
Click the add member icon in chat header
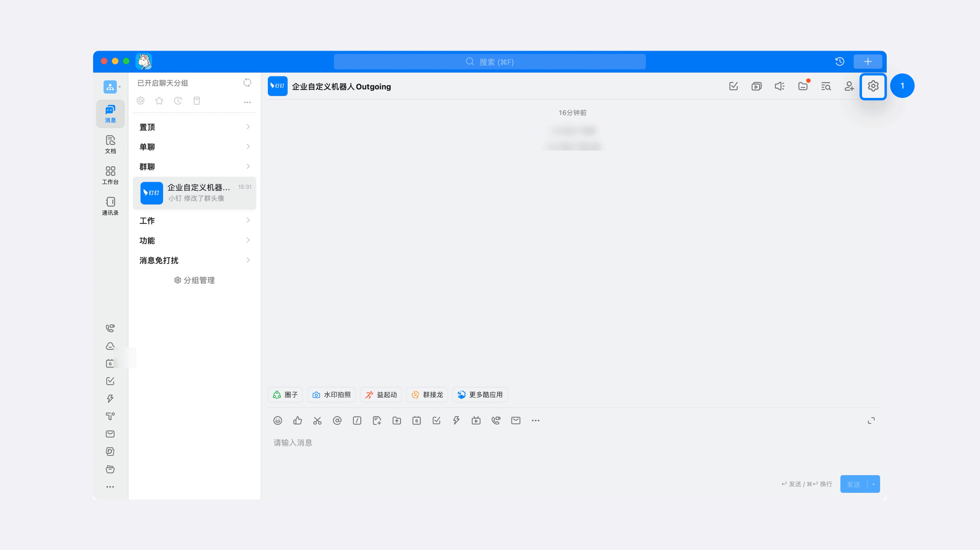point(849,86)
